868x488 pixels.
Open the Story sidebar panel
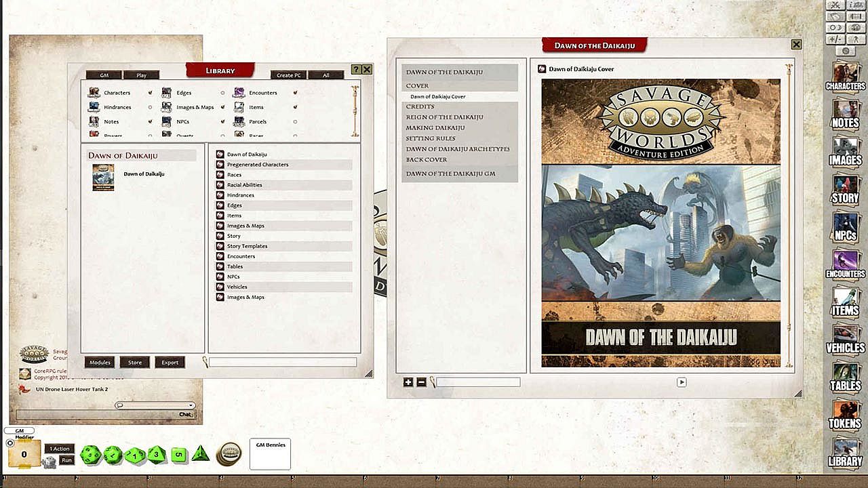pos(845,189)
